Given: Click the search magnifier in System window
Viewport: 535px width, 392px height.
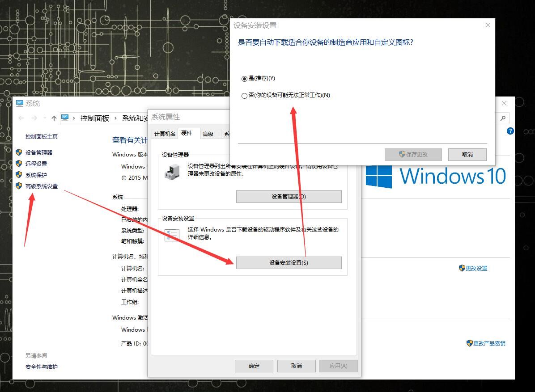Looking at the screenshot, I should coord(503,118).
